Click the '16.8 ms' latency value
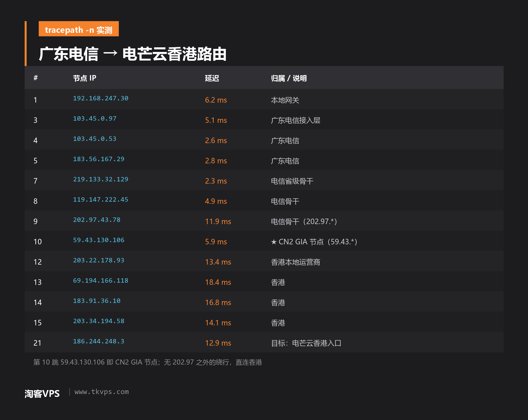Viewport: 528px width, 420px height. tap(218, 303)
